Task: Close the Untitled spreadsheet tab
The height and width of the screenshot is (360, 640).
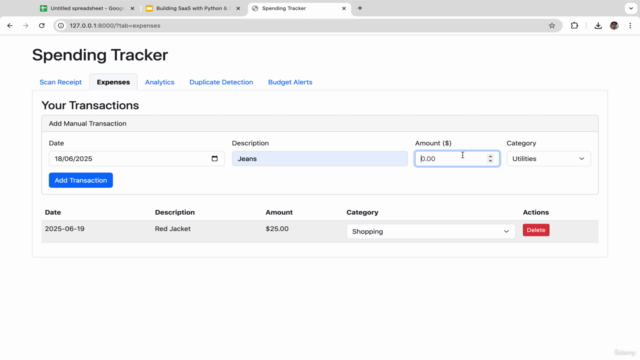Action: [x=132, y=8]
